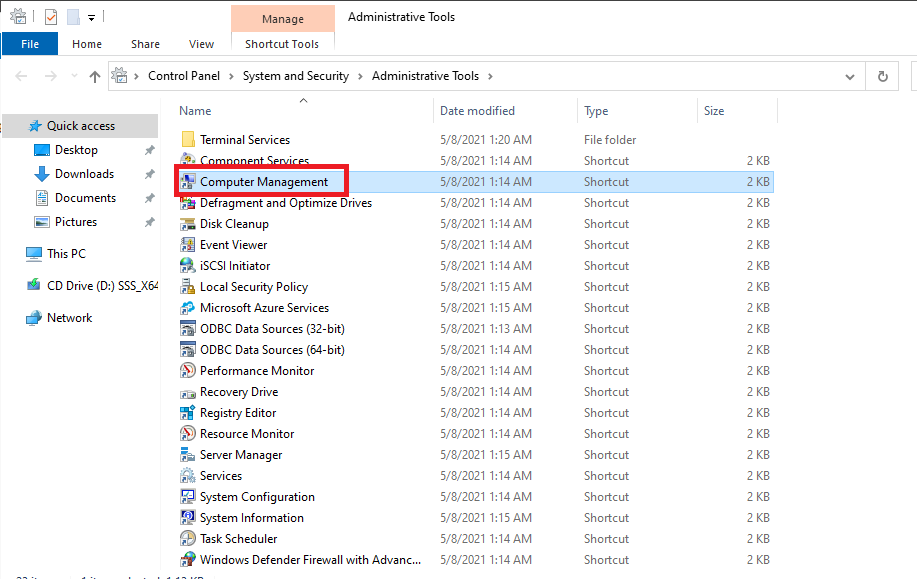917x579 pixels.
Task: Select Quick access in the navigation pane
Action: [81, 126]
